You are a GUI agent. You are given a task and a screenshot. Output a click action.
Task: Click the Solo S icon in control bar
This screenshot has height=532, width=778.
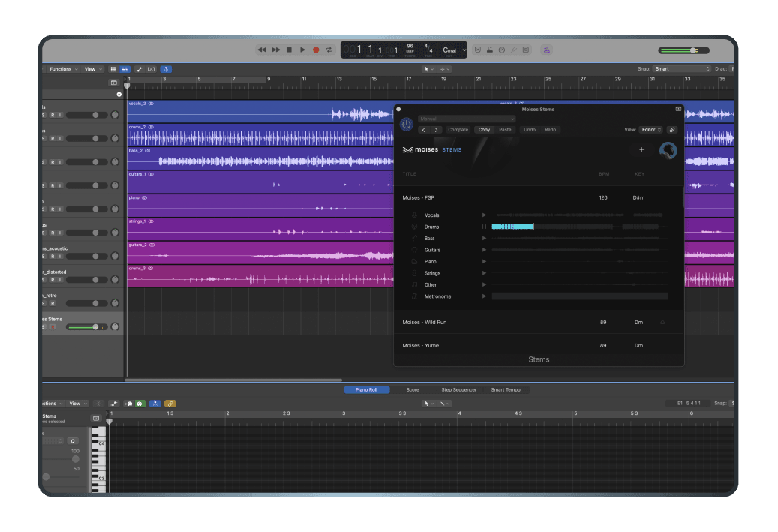526,50
